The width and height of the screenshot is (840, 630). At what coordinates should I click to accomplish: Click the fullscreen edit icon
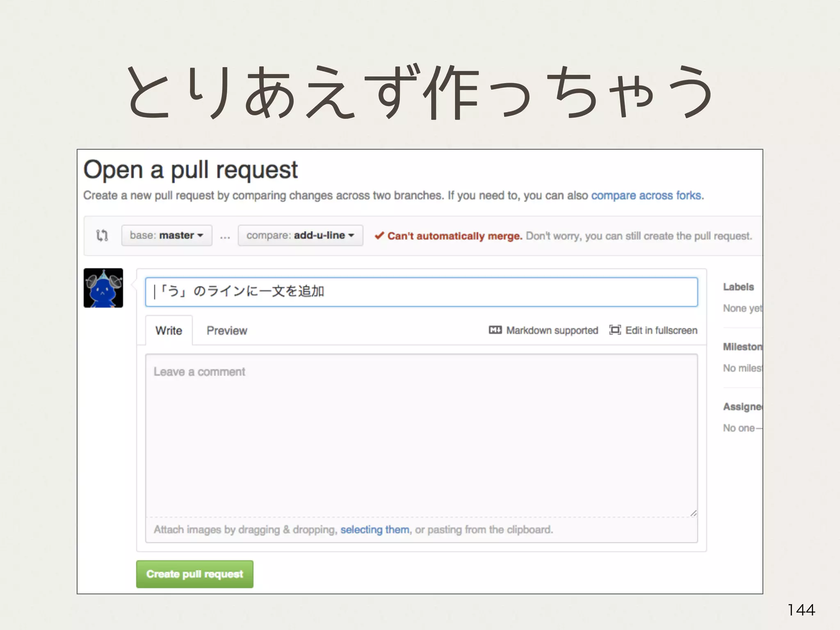pos(615,330)
